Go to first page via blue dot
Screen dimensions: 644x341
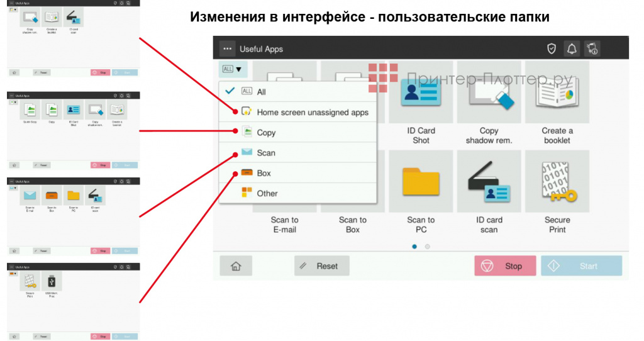(x=414, y=247)
